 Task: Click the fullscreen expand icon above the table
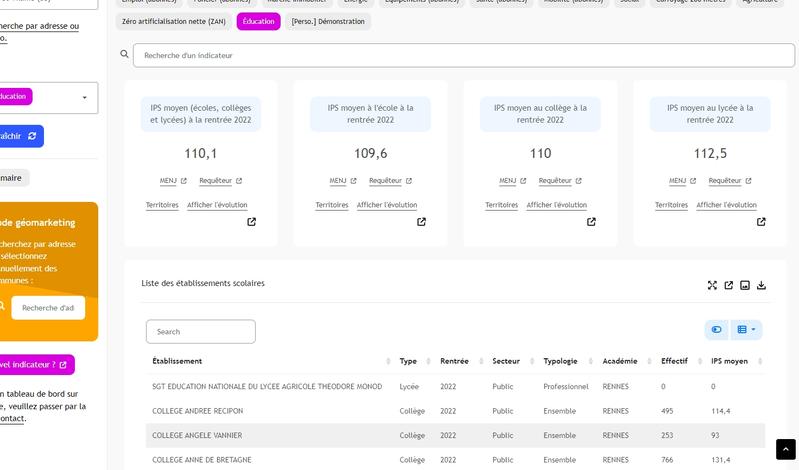tap(712, 285)
